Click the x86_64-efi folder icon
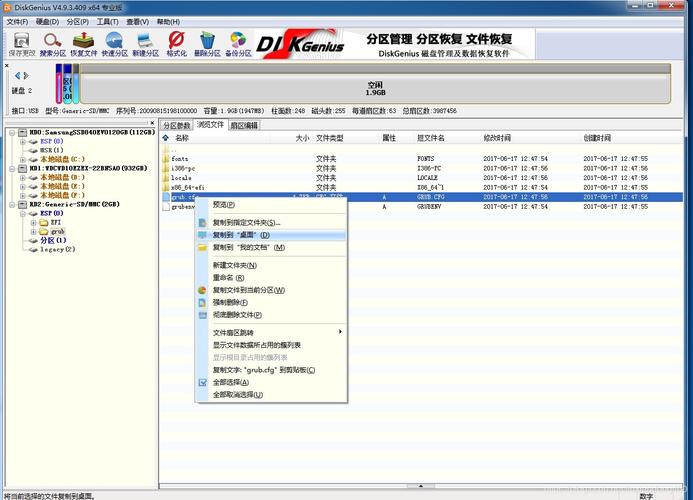This screenshot has width=693, height=500. click(x=166, y=187)
